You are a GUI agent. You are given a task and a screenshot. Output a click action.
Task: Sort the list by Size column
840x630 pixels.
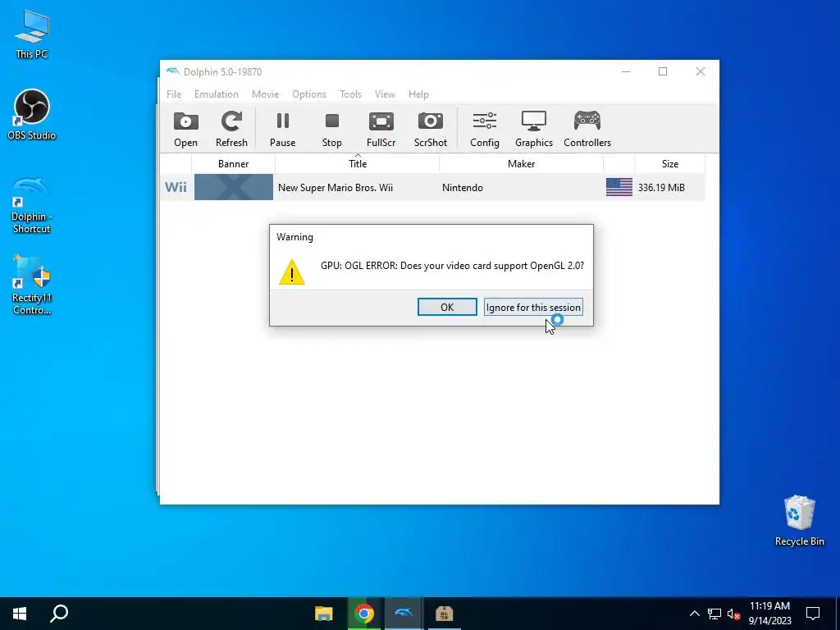click(669, 164)
